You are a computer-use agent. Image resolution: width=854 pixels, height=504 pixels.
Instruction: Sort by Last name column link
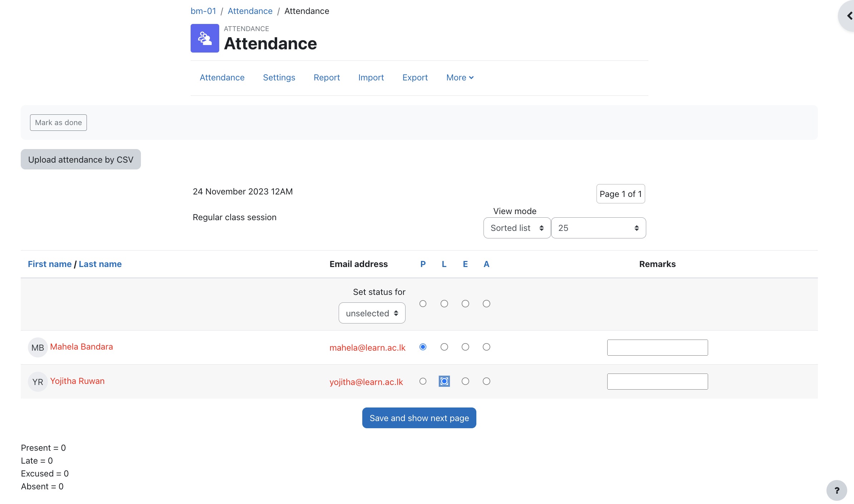100,264
